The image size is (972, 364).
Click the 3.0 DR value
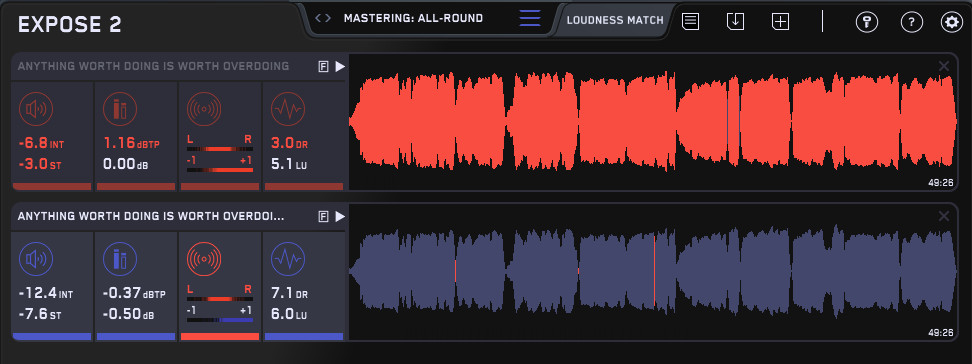pos(289,144)
